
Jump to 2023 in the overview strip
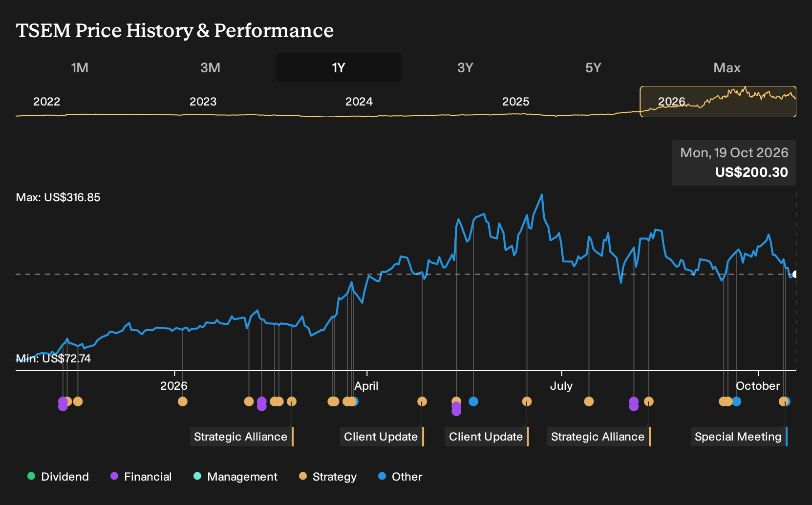click(x=203, y=102)
